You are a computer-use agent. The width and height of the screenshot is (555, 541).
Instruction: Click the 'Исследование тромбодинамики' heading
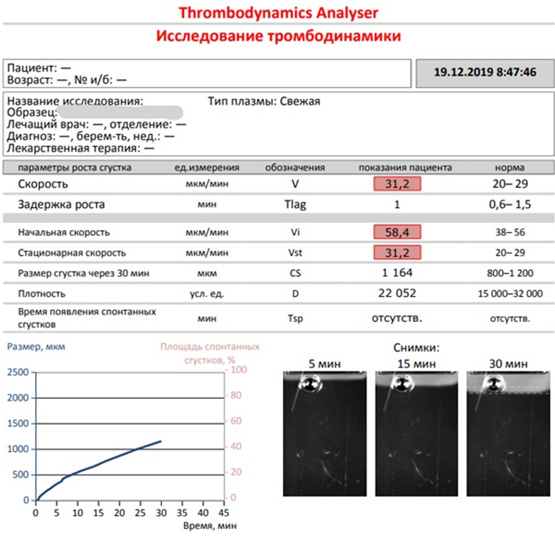278,36
